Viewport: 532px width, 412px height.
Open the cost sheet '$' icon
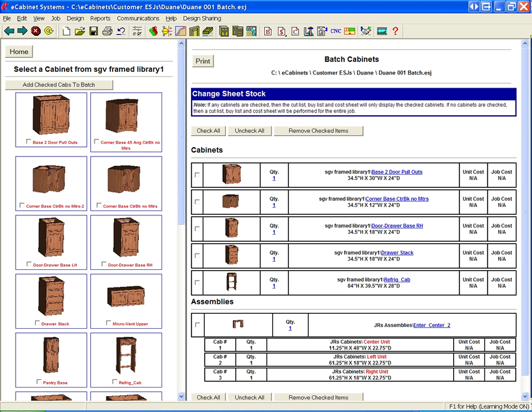click(282, 31)
